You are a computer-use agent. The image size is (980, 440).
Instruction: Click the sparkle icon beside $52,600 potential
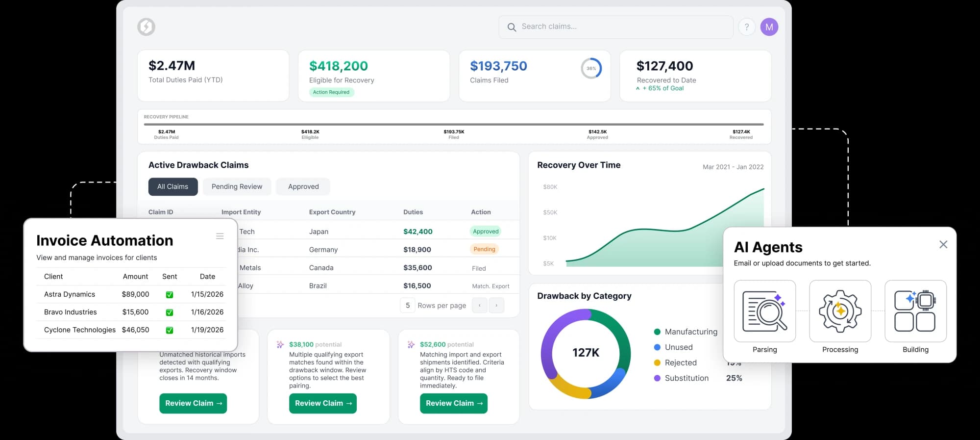coord(411,344)
